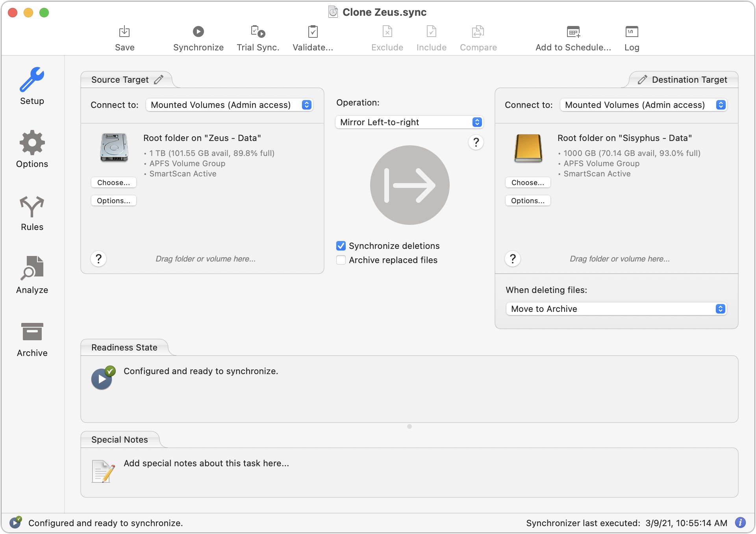
Task: Expand source Connect to Mounted Volumes dropdown
Action: (230, 105)
